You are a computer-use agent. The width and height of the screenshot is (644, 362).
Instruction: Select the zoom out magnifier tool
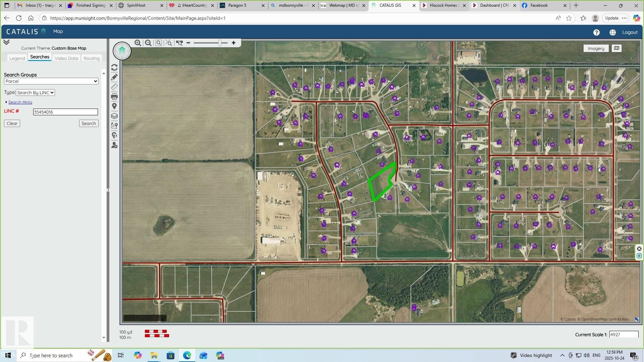click(x=148, y=43)
